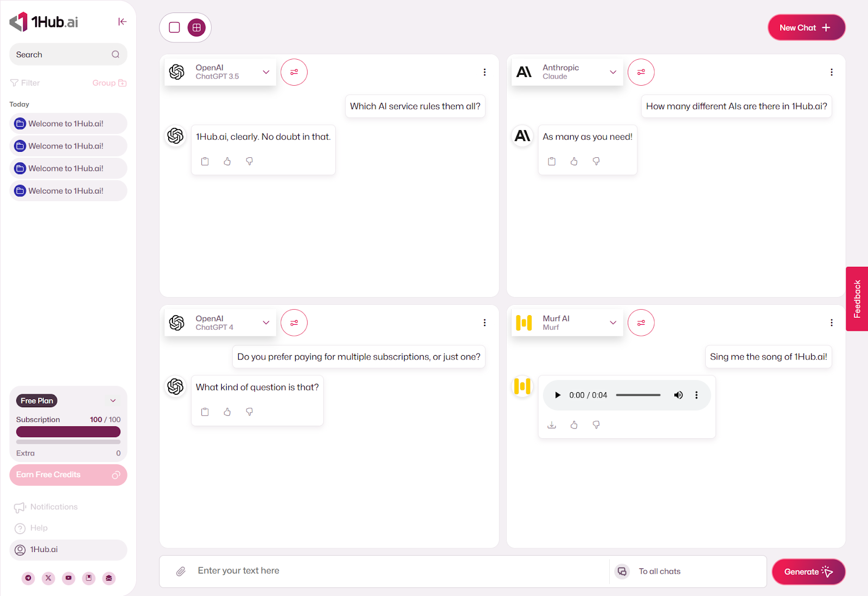Open more options for Murf panel
868x596 pixels.
pos(832,323)
